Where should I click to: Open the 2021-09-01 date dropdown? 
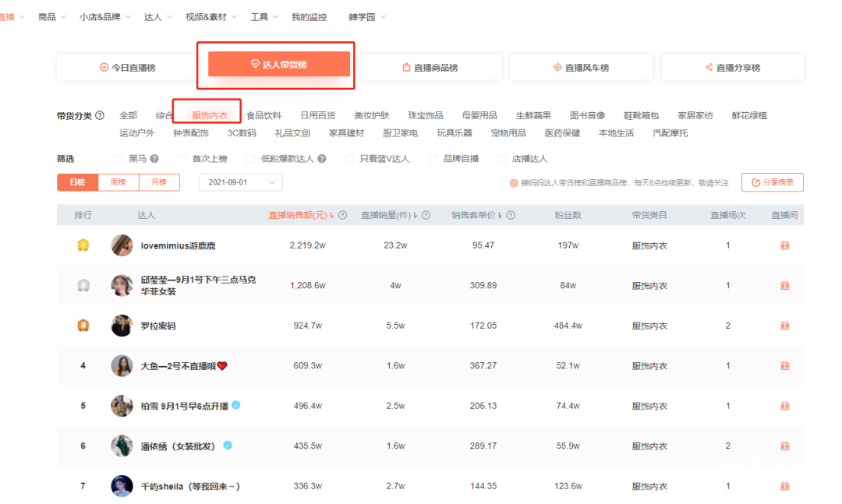(241, 182)
